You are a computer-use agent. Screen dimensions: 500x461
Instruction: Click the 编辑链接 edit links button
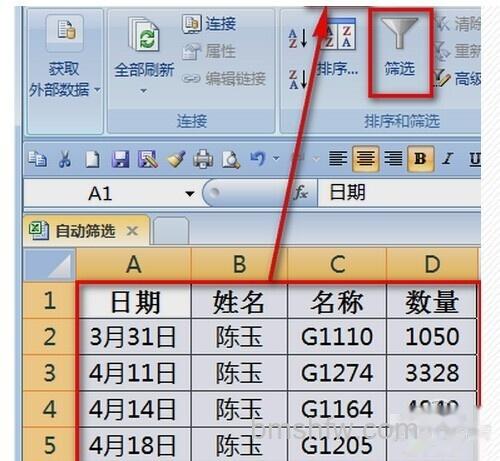[224, 79]
